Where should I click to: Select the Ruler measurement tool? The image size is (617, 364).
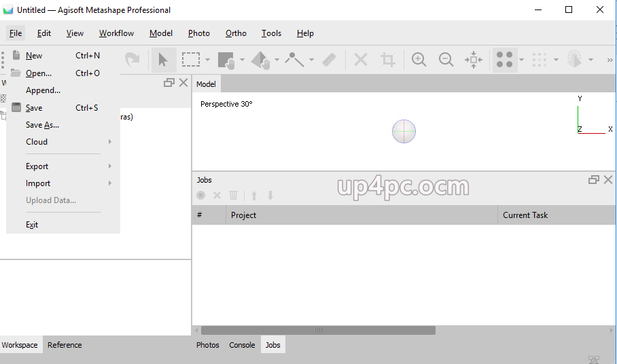329,60
